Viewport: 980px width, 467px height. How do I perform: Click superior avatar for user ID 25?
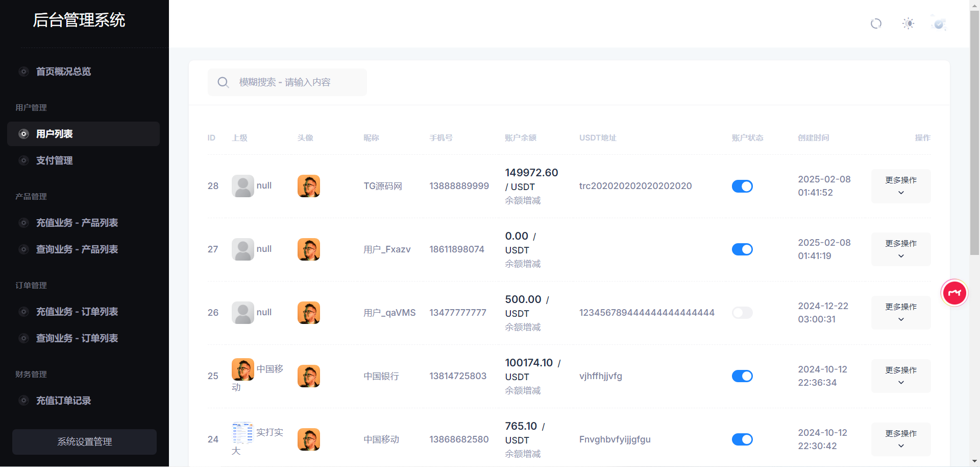(x=243, y=369)
